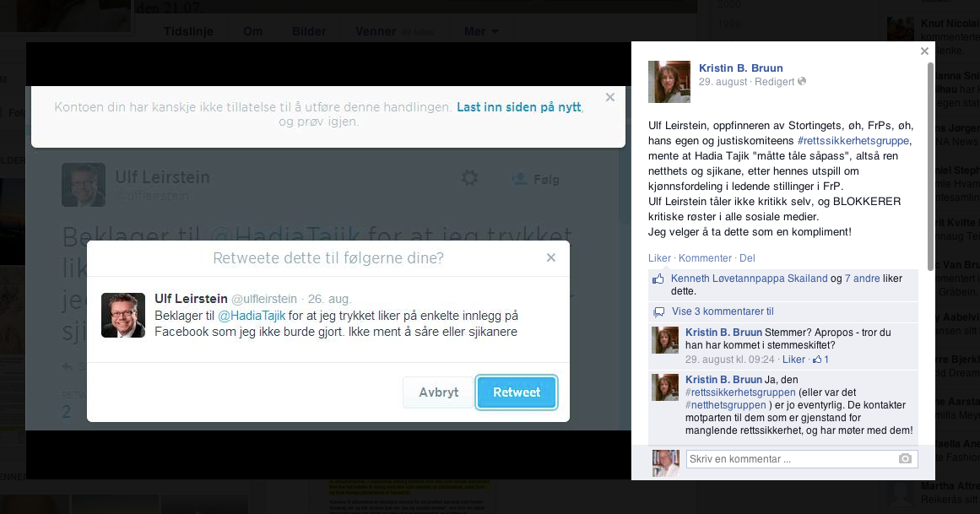Click the 'Last inn siden på nytt' link
Screen dimensions: 980x514
519,107
